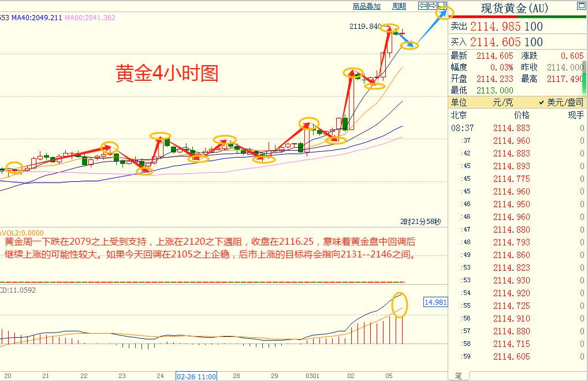Click the CD:11.0592 MACD label

coord(18,290)
